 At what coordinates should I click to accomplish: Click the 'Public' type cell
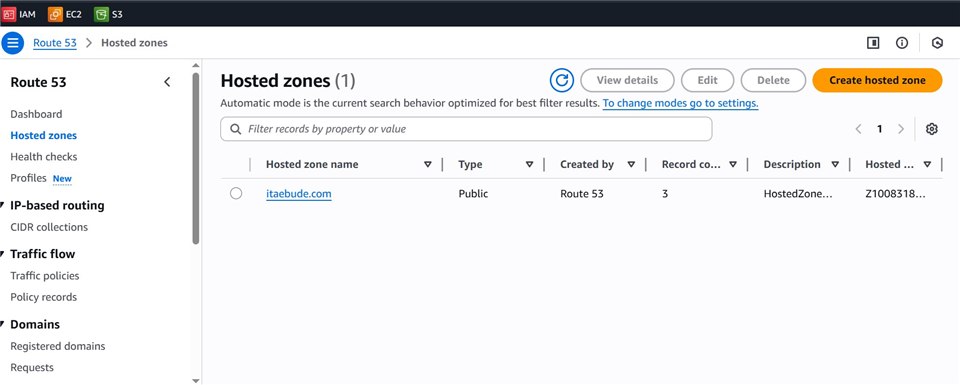pos(473,194)
